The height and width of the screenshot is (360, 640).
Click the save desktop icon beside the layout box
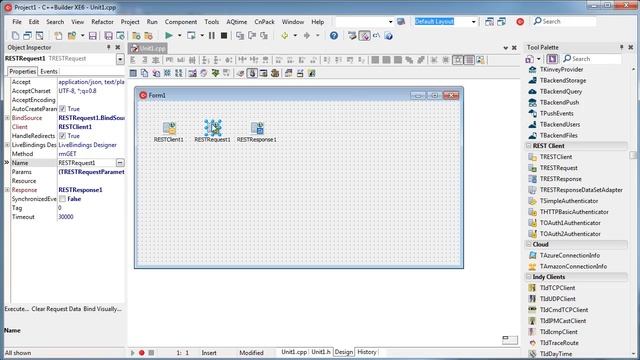pyautogui.click(x=489, y=22)
